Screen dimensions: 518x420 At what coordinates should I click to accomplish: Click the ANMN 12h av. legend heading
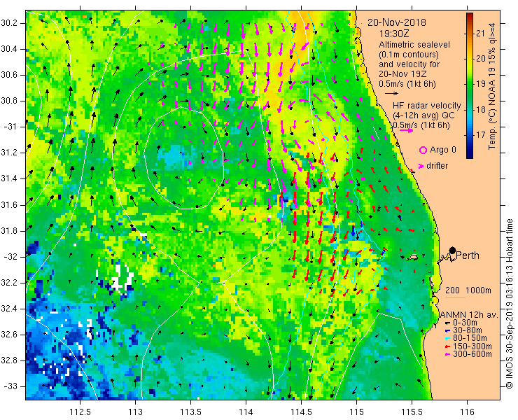(469, 315)
